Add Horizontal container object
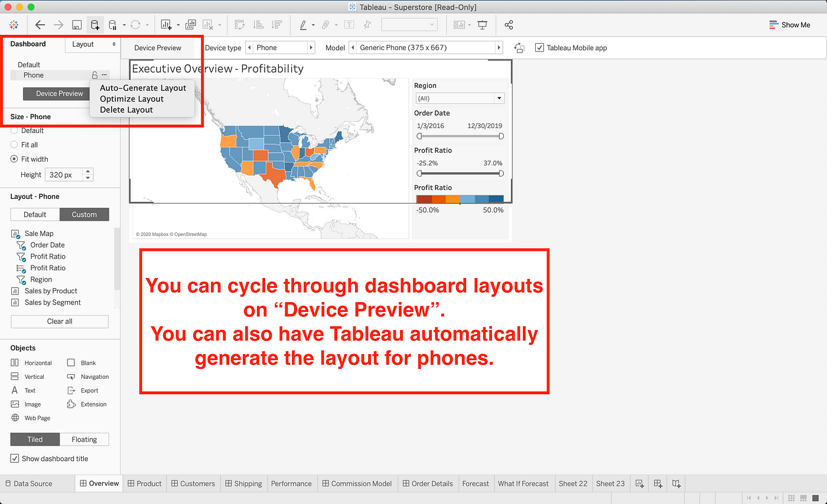 tap(31, 363)
